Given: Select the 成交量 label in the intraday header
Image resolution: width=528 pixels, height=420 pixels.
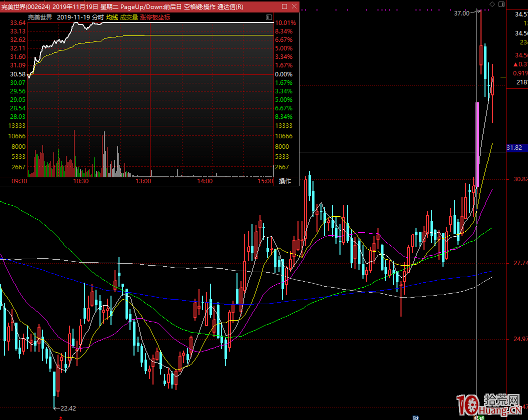Looking at the screenshot, I should [x=128, y=17].
